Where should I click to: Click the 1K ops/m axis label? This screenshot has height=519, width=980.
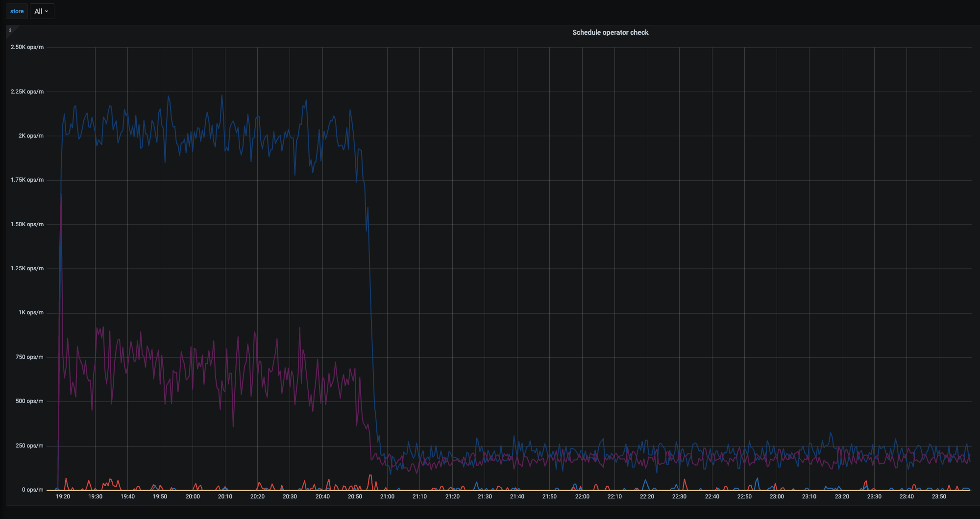tap(31, 312)
